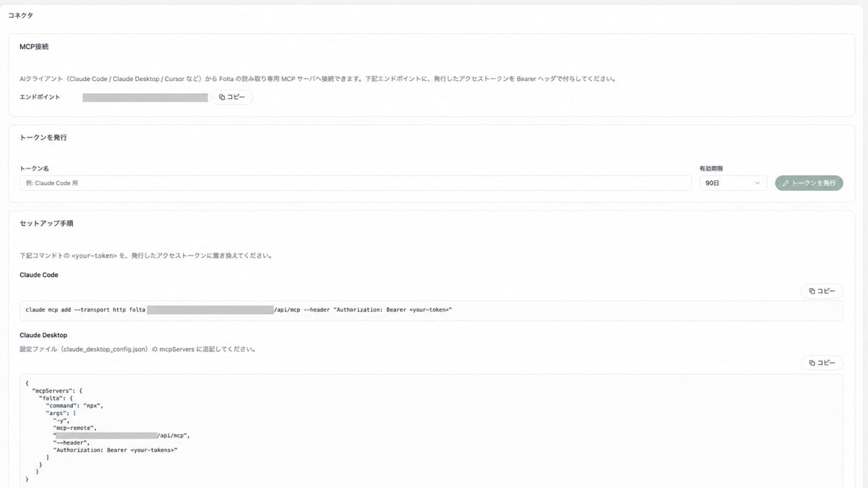868x488 pixels.
Task: Click the Claude Desktop subheading
Action: click(x=43, y=335)
